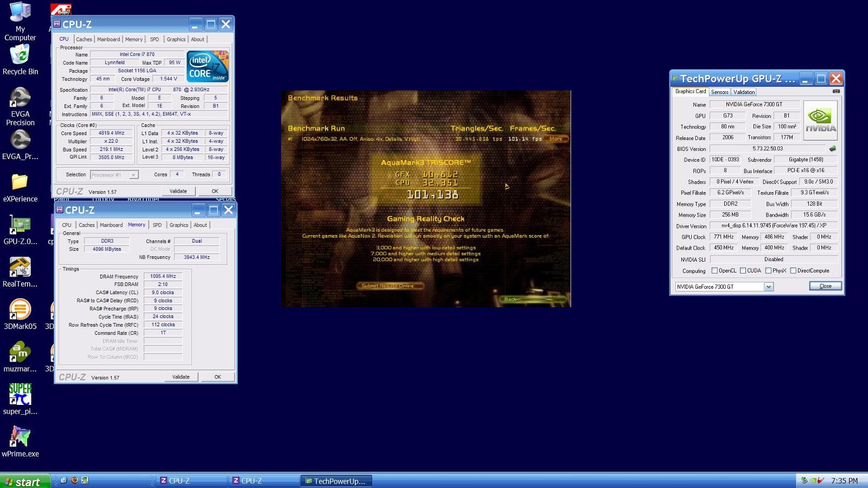Viewport: 868px width, 488px height.
Task: Click the Intel Core i7 logo in CPU-Z
Action: coord(207,66)
